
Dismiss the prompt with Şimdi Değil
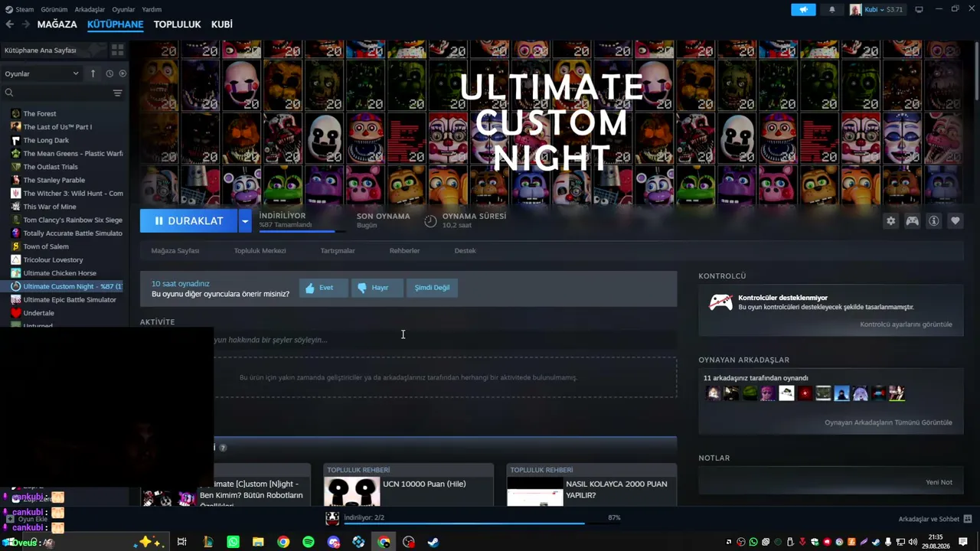click(x=432, y=288)
